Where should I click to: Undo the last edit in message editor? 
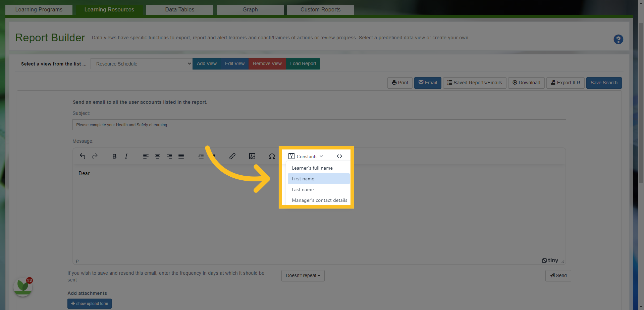(x=83, y=156)
